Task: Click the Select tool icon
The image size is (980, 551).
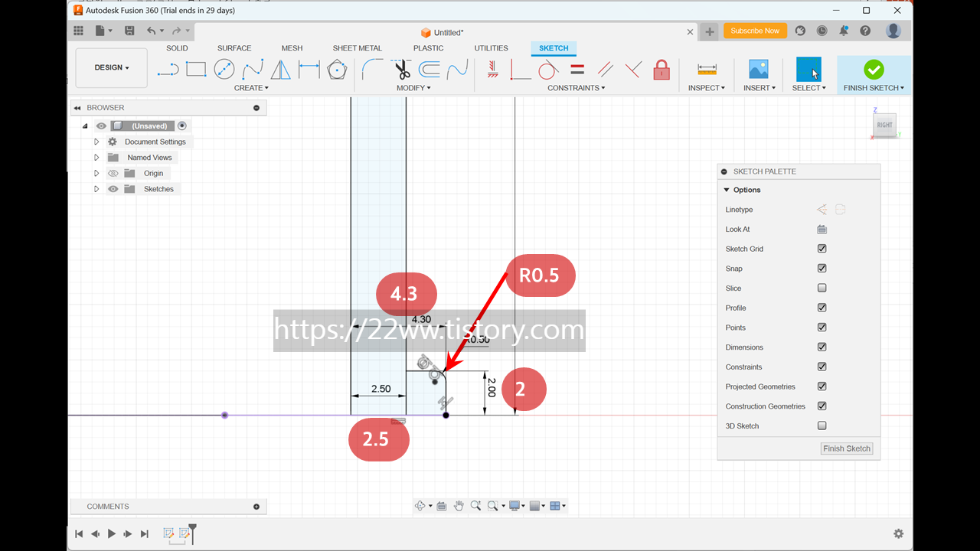Action: pyautogui.click(x=808, y=70)
